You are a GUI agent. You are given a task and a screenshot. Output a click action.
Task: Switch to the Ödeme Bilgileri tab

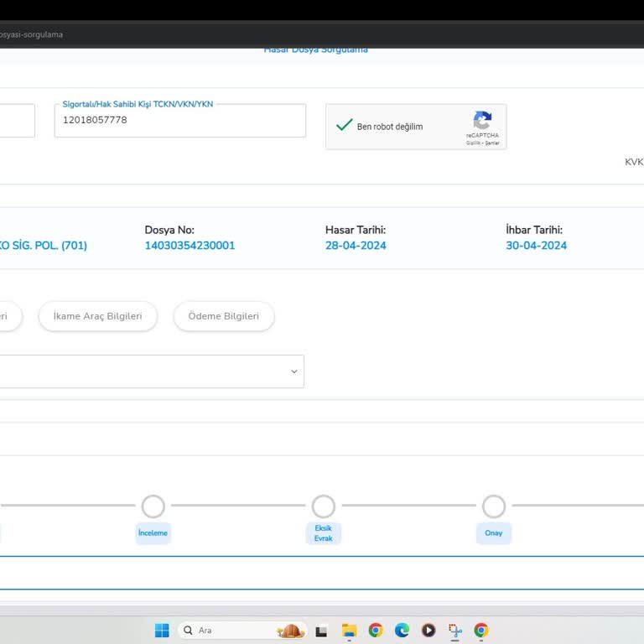point(223,316)
